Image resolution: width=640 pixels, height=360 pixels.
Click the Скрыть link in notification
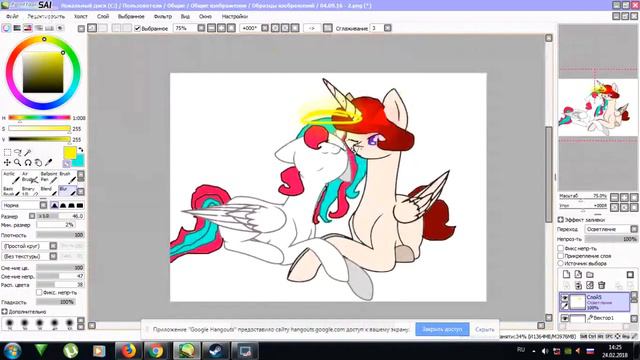click(x=485, y=329)
